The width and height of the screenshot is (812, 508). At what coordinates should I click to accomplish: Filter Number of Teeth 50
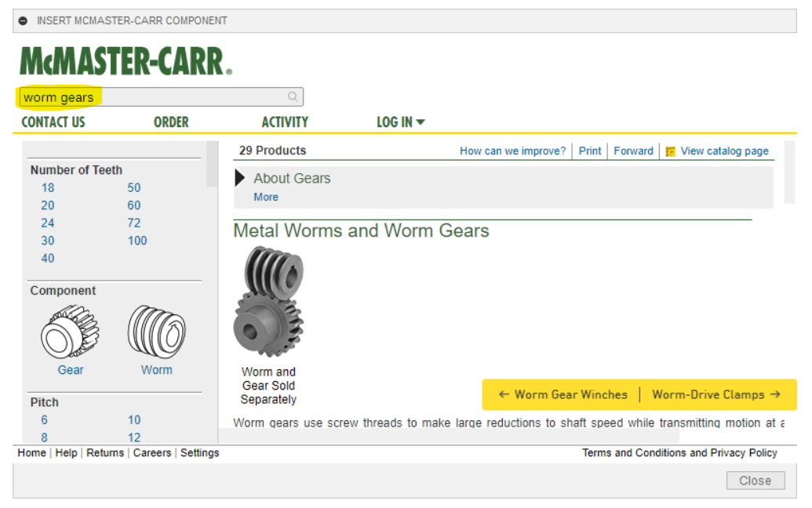pos(134,188)
